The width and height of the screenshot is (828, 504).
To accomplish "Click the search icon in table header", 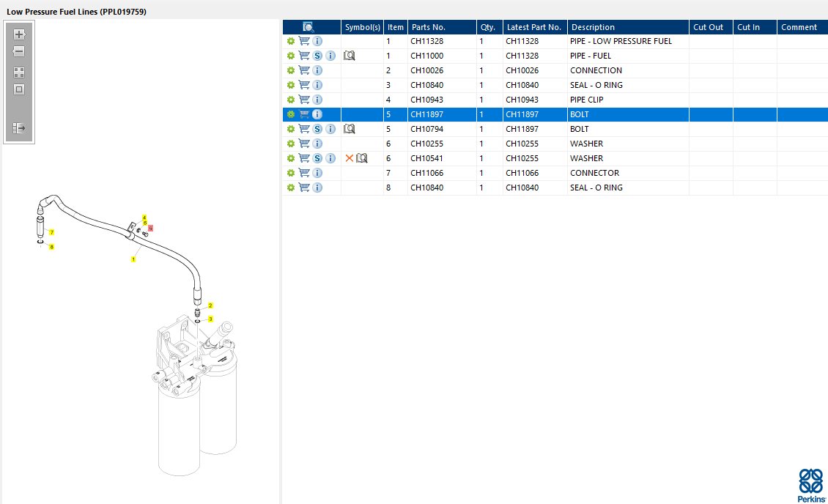I will coord(308,27).
